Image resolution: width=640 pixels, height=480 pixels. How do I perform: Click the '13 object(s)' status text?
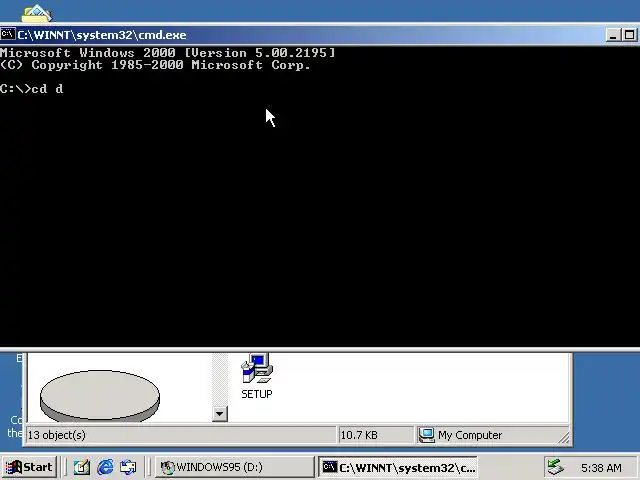[x=57, y=435]
